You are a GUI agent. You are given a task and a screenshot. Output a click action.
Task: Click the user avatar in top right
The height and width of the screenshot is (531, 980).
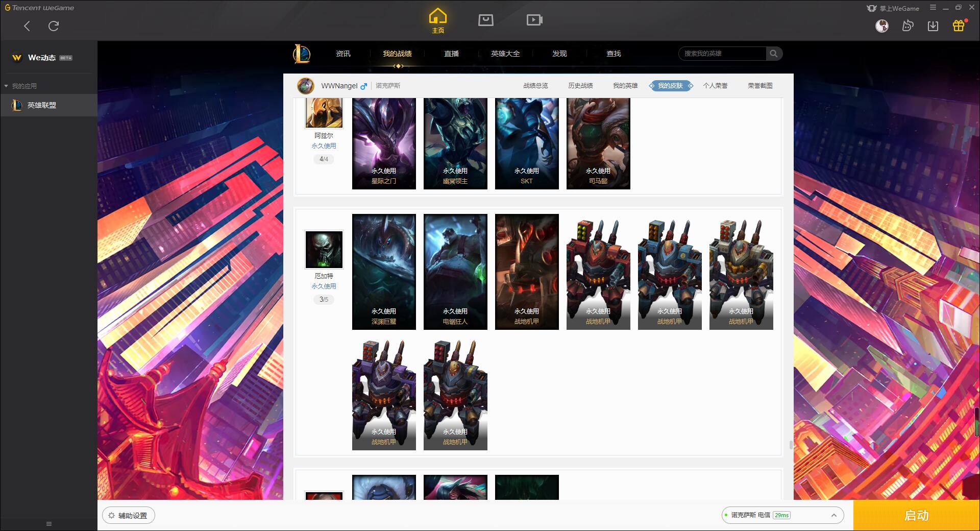[882, 26]
